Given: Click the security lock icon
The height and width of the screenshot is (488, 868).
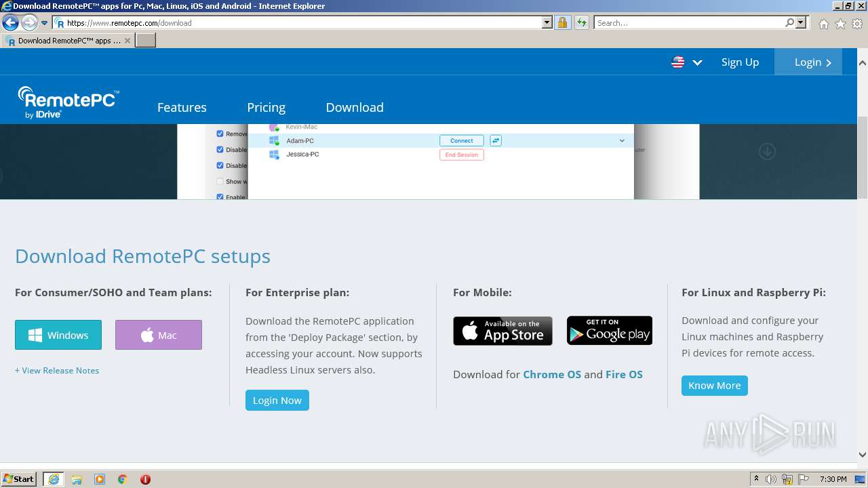Looking at the screenshot, I should point(562,22).
